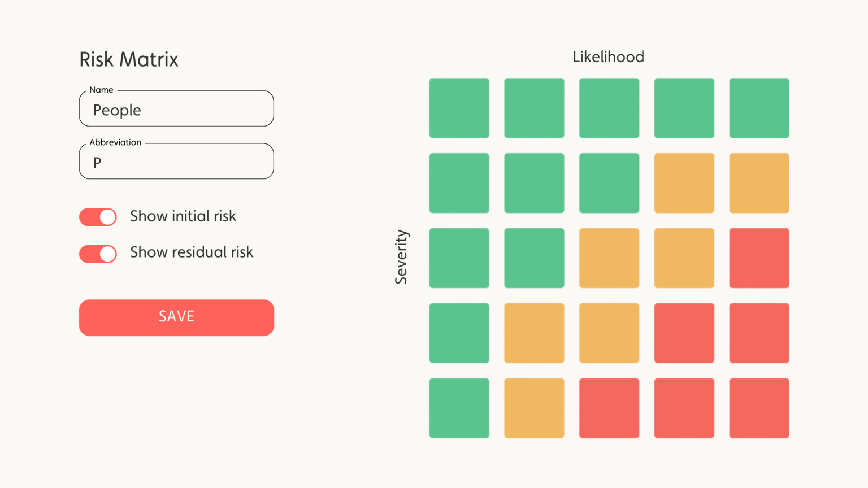Select the leftmost orange cell in second row

coord(684,183)
